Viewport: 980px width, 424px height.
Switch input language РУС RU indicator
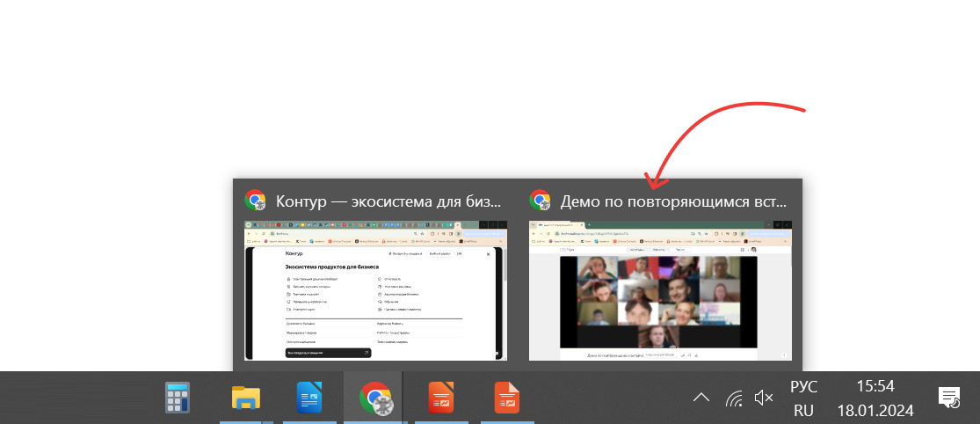[803, 398]
